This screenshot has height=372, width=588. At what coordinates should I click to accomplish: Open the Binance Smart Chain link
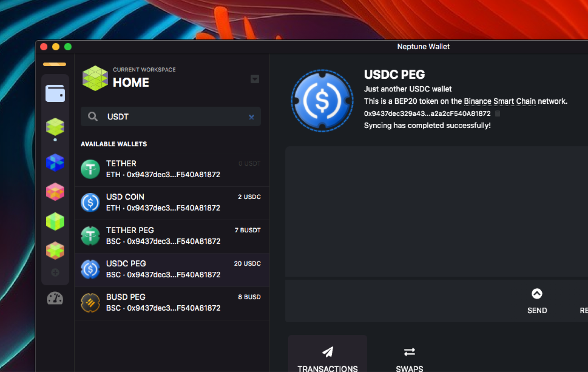coord(500,101)
